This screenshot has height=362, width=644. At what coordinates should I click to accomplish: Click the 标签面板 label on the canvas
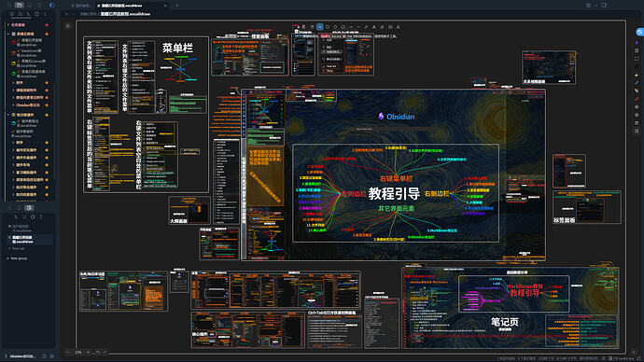(x=564, y=220)
